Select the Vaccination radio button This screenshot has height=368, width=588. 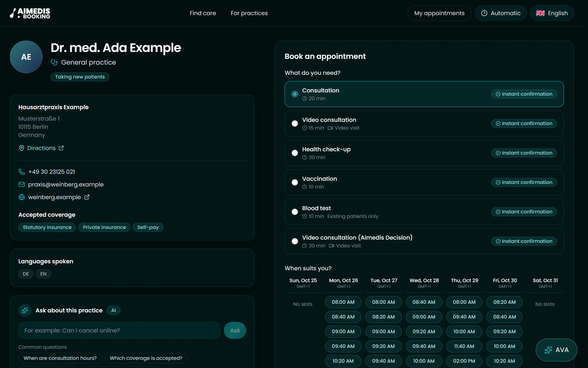[295, 182]
